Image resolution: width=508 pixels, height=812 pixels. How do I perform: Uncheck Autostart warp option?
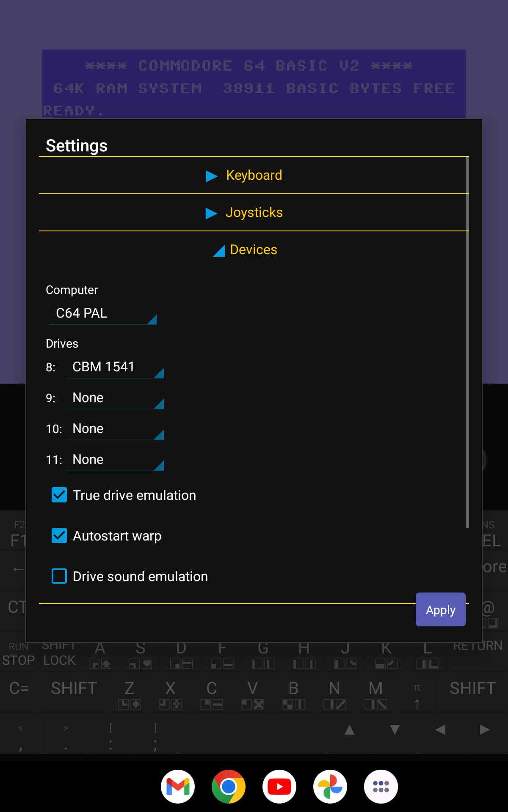pyautogui.click(x=59, y=536)
